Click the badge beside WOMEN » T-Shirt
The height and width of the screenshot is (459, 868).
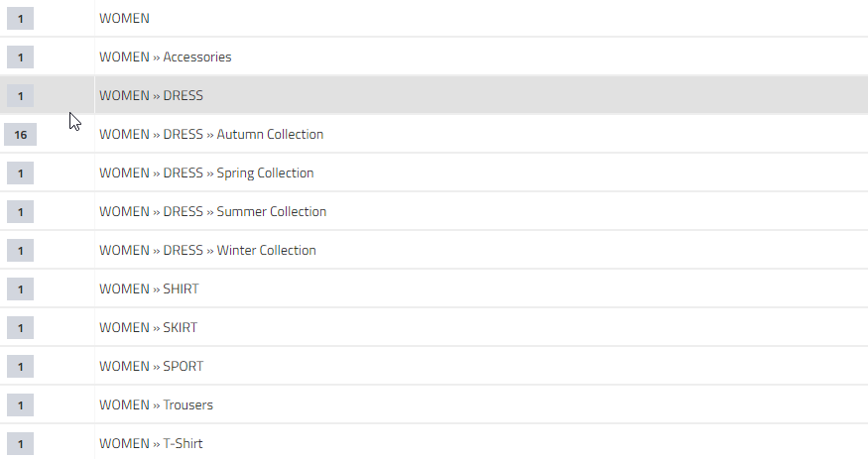(x=21, y=444)
